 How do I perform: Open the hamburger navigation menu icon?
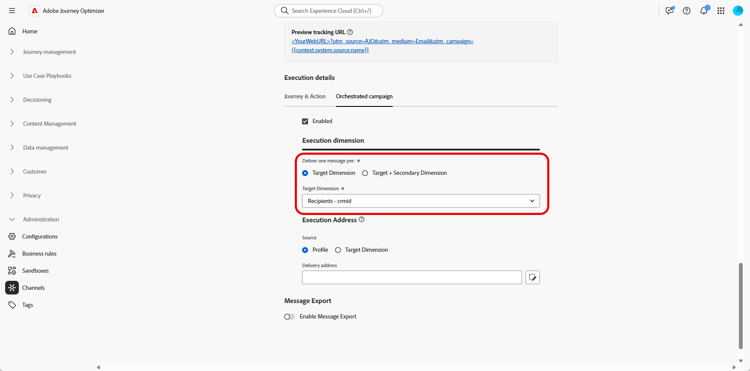point(12,11)
